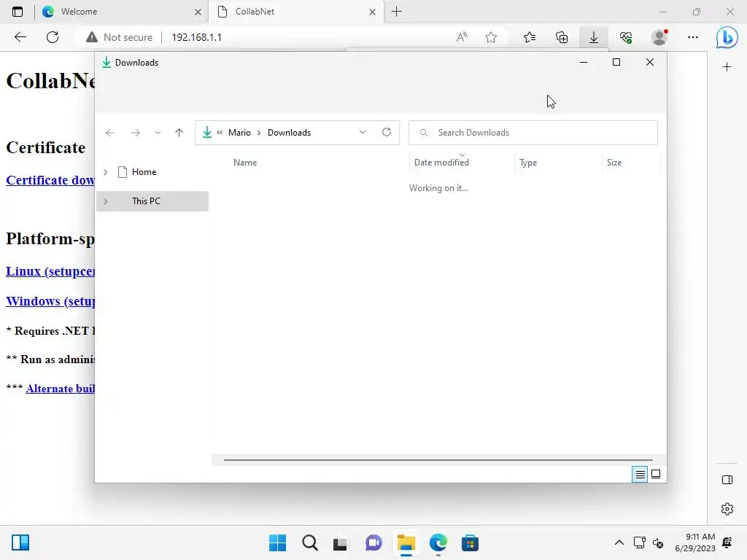Image resolution: width=747 pixels, height=560 pixels.
Task: Click the Not secure warning icon
Action: click(x=91, y=37)
